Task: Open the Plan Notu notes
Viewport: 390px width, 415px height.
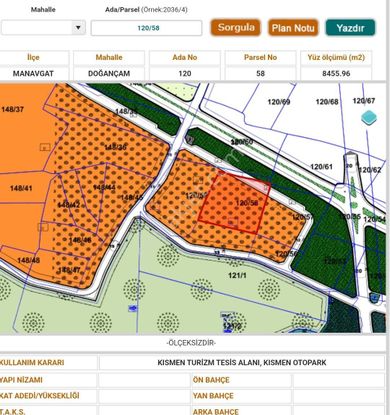Action: tap(293, 28)
